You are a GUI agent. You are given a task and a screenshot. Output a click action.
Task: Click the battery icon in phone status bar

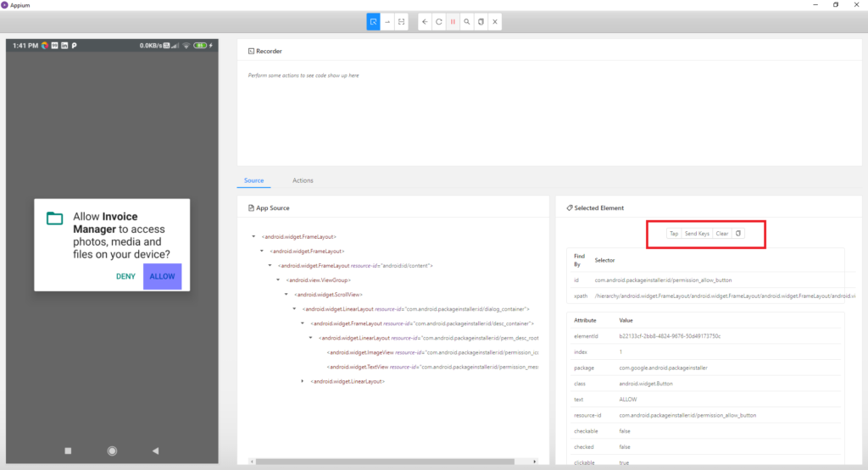tap(200, 46)
